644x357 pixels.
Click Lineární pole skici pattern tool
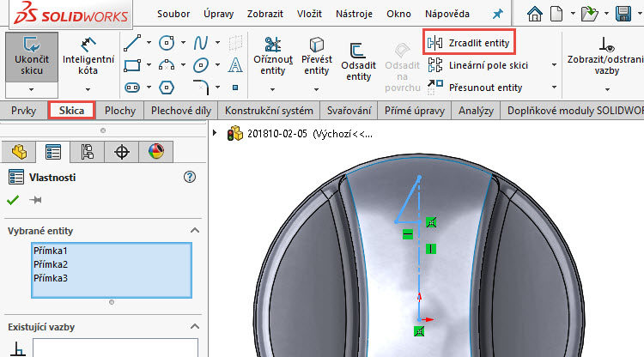478,65
